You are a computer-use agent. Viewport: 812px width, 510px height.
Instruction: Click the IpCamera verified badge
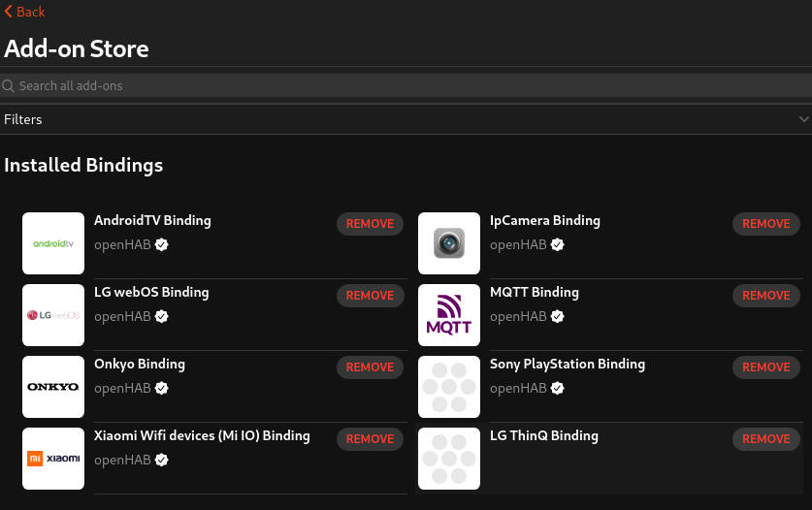[558, 245]
